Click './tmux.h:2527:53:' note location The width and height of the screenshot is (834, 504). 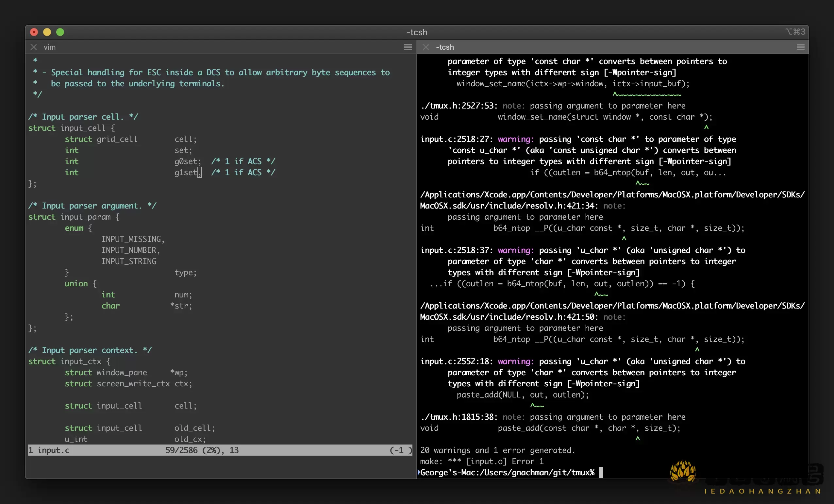(x=459, y=106)
